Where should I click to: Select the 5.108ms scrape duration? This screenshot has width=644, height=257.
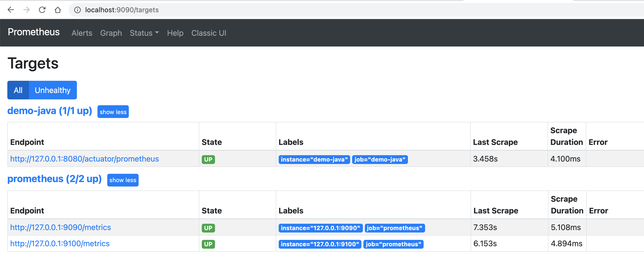pyautogui.click(x=566, y=227)
